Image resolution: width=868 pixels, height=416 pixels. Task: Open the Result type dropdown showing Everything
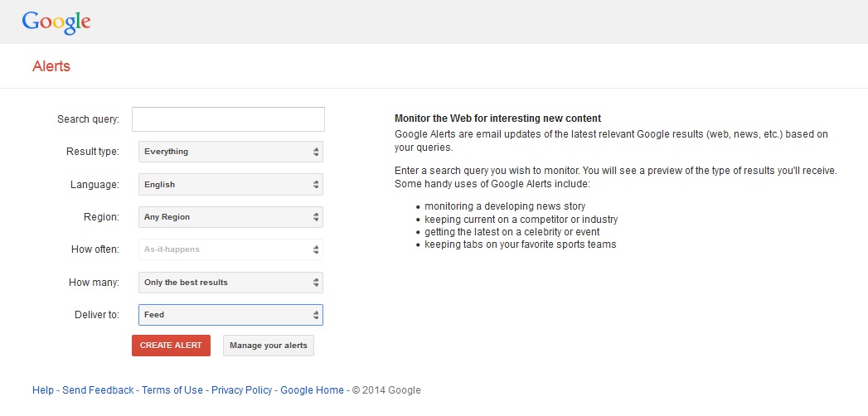point(230,152)
